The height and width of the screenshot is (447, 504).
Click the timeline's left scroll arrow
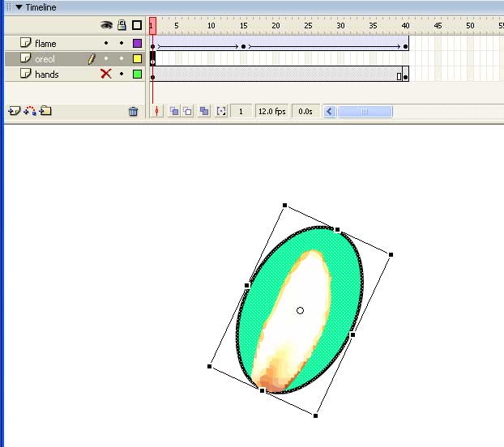[330, 112]
